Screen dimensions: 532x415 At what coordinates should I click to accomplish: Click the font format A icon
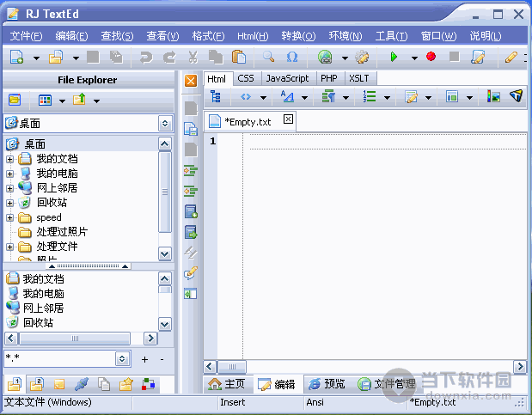click(x=287, y=96)
